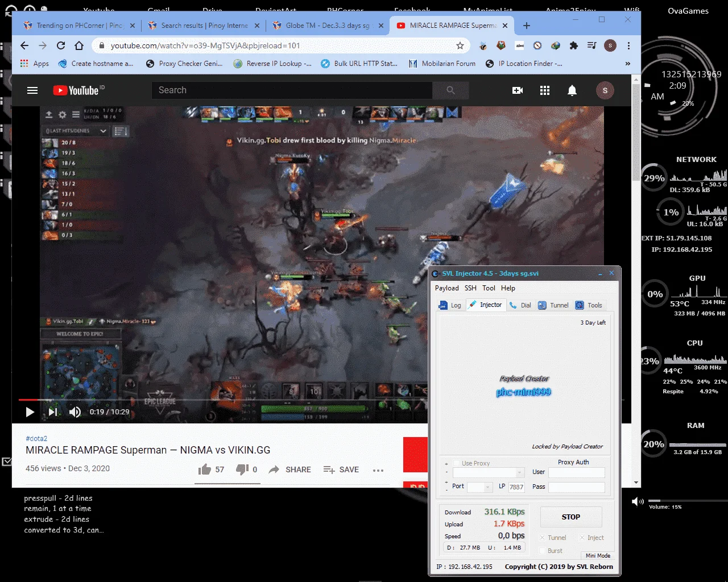Open Chrome home page button
This screenshot has height=582, width=728.
[79, 45]
